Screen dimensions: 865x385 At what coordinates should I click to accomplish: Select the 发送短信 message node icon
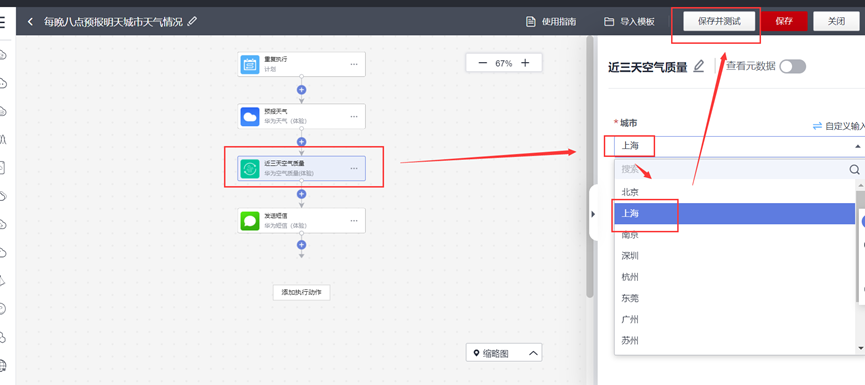click(x=250, y=221)
